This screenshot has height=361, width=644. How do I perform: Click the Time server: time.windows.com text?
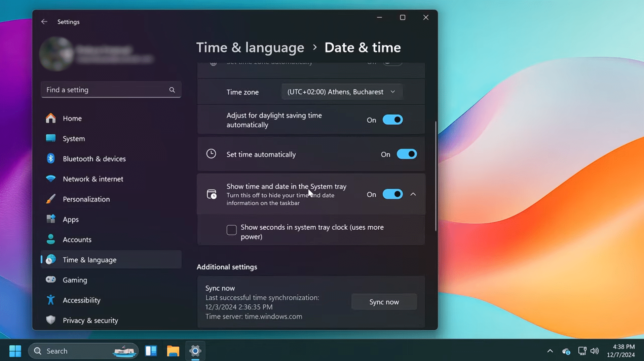point(254,316)
